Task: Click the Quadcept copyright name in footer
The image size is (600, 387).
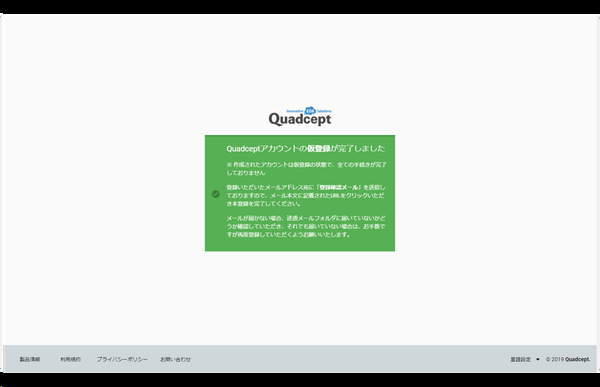Action: click(578, 359)
